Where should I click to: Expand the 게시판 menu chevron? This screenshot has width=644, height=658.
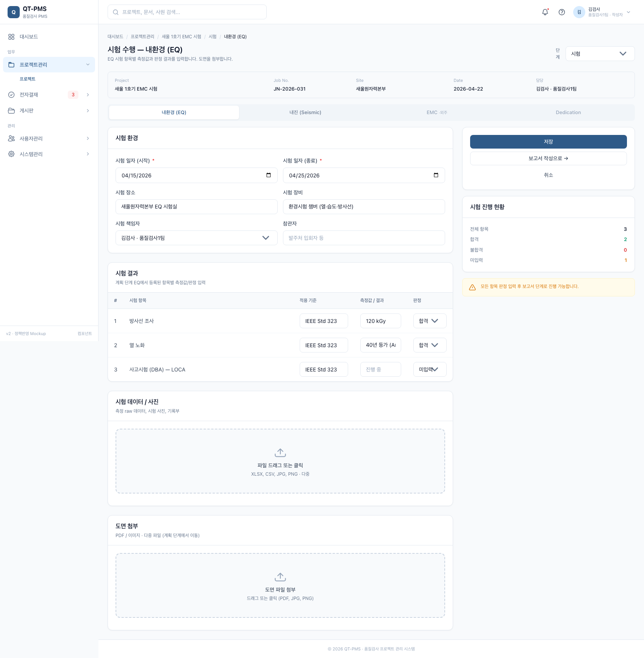point(88,111)
